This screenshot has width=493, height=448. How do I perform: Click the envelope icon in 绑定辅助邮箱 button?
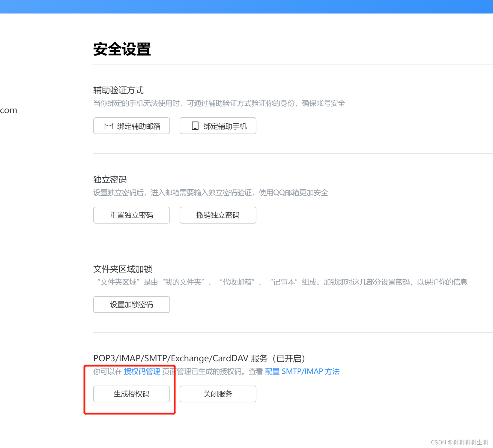point(108,126)
